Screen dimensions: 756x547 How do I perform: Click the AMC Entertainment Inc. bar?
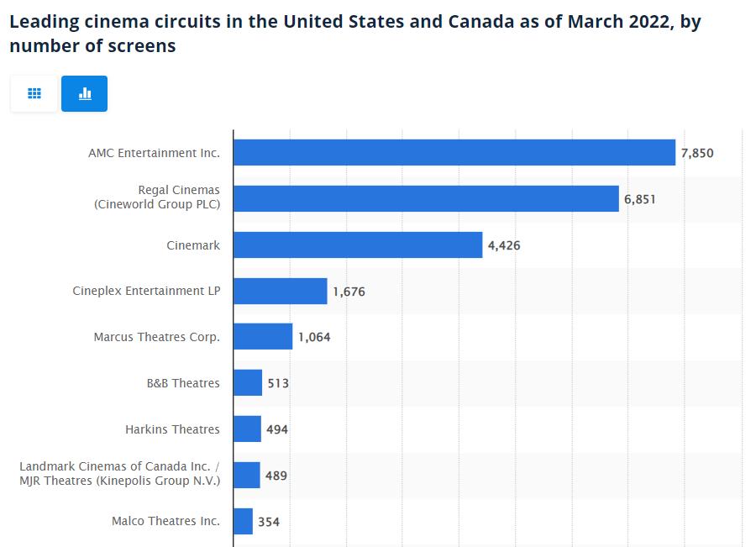click(454, 152)
